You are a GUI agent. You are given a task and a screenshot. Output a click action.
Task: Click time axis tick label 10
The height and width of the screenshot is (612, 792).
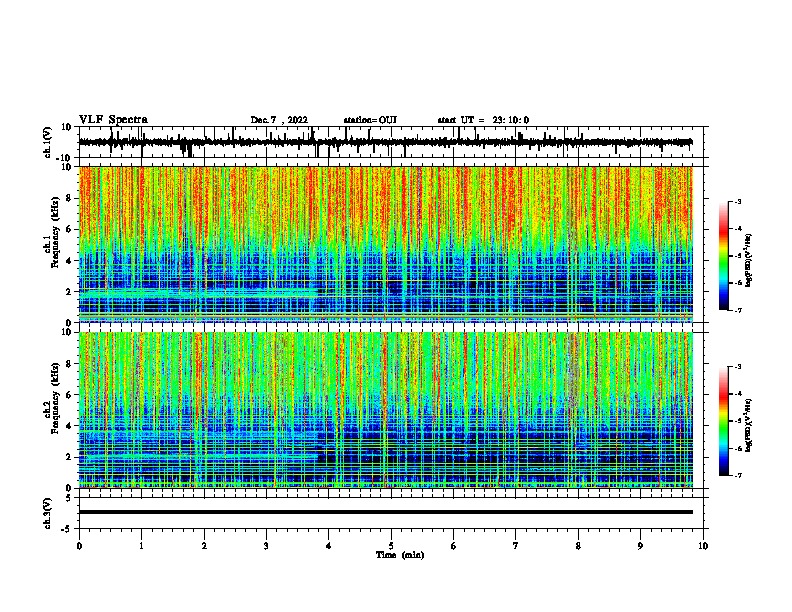click(703, 546)
